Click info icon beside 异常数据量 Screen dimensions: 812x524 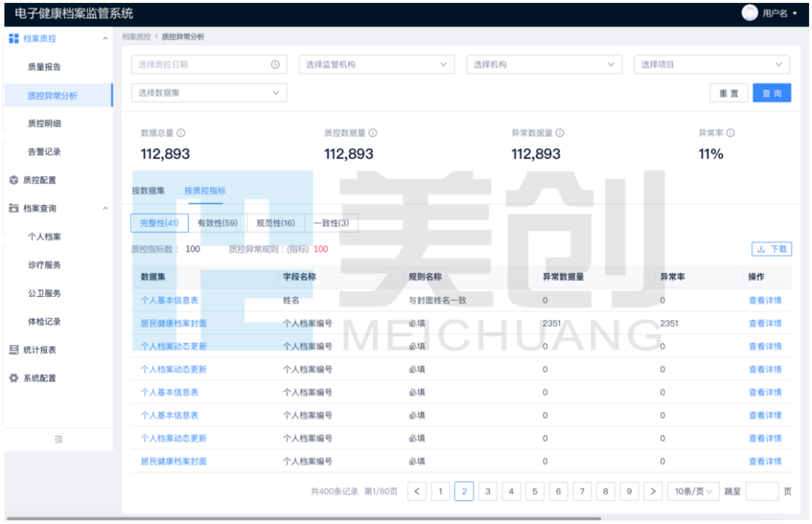click(560, 133)
